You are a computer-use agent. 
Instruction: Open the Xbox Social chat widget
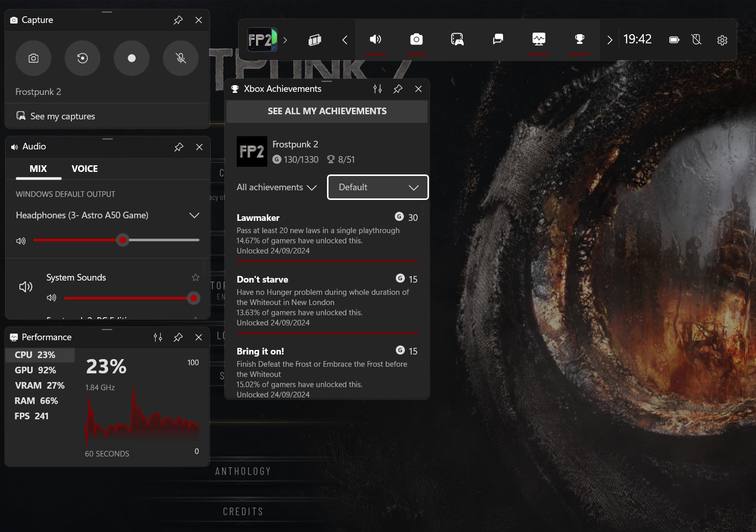click(498, 39)
